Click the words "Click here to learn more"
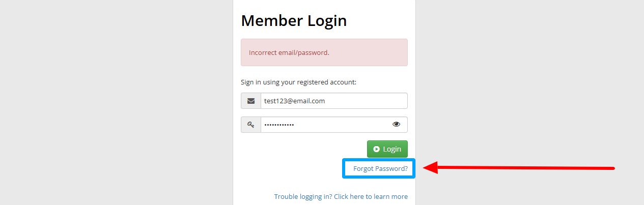 coord(371,196)
